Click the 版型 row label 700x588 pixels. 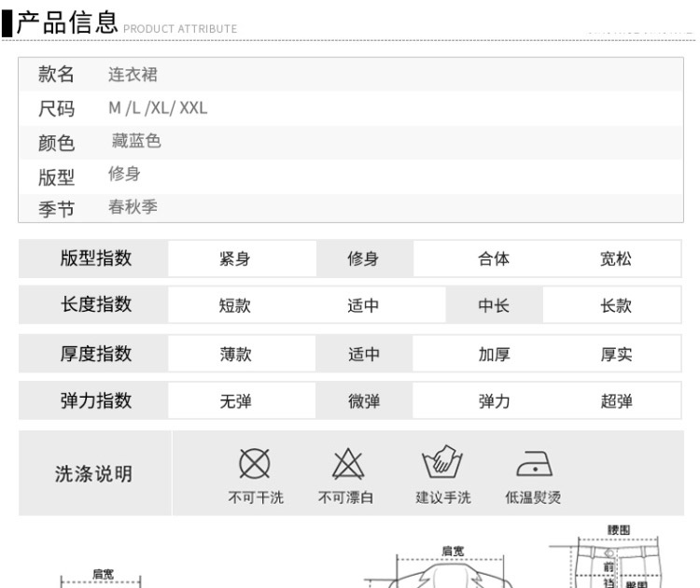click(56, 176)
